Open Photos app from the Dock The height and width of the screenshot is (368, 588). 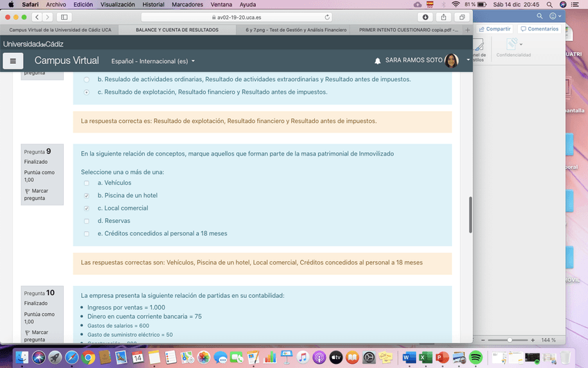coord(204,357)
